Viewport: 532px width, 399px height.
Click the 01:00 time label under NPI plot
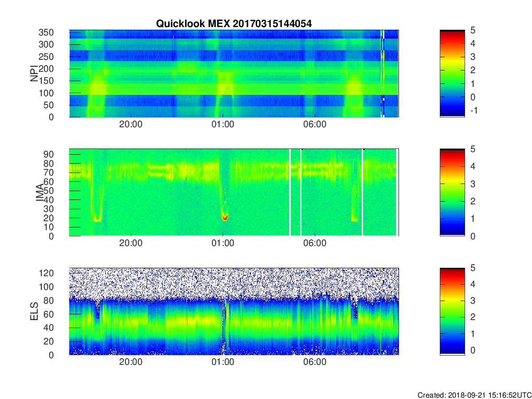coord(223,125)
